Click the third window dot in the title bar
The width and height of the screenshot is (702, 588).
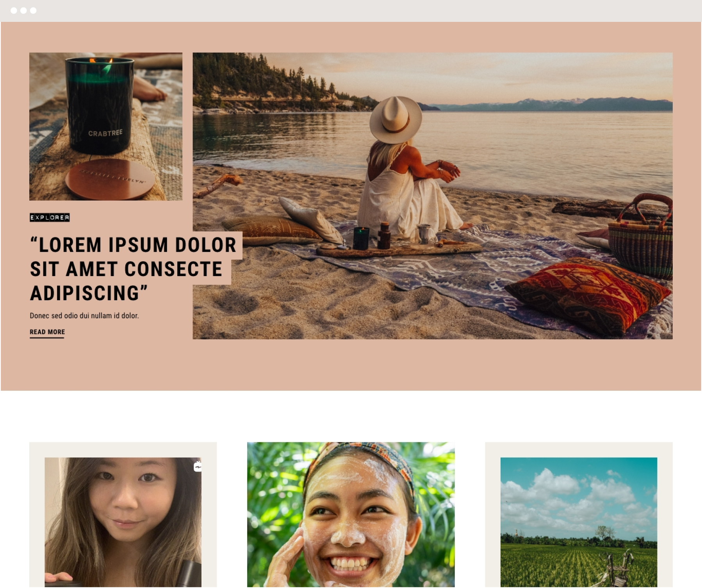click(x=33, y=11)
